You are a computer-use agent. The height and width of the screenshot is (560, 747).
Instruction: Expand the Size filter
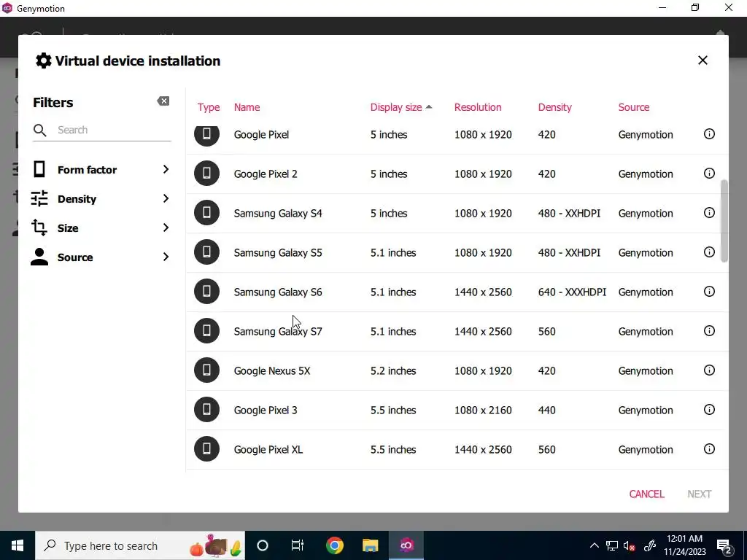[166, 227]
